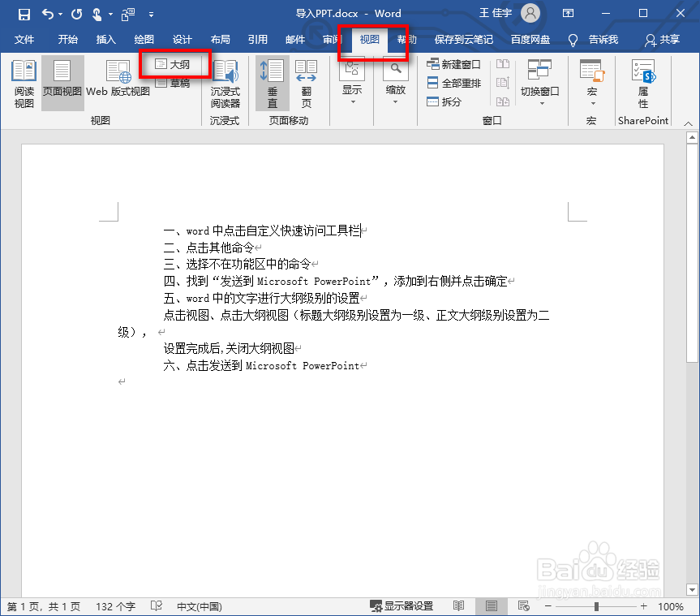Open the Customize Quick Access Toolbar arrow
700x616 pixels.
pos(152,15)
